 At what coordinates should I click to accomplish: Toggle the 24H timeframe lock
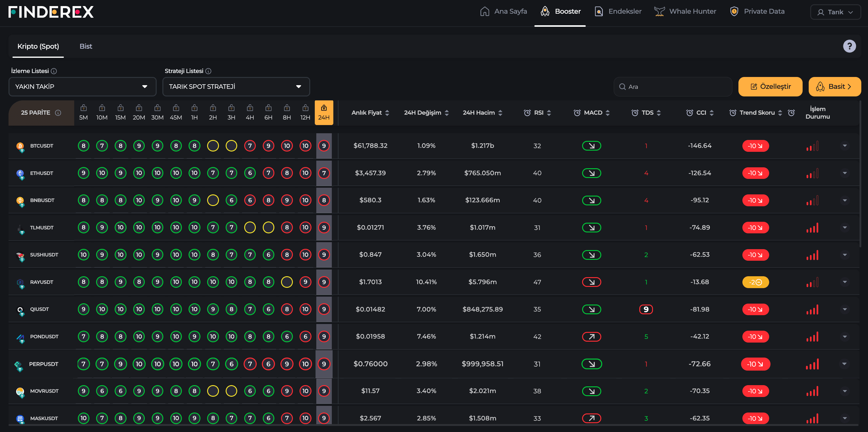[324, 108]
